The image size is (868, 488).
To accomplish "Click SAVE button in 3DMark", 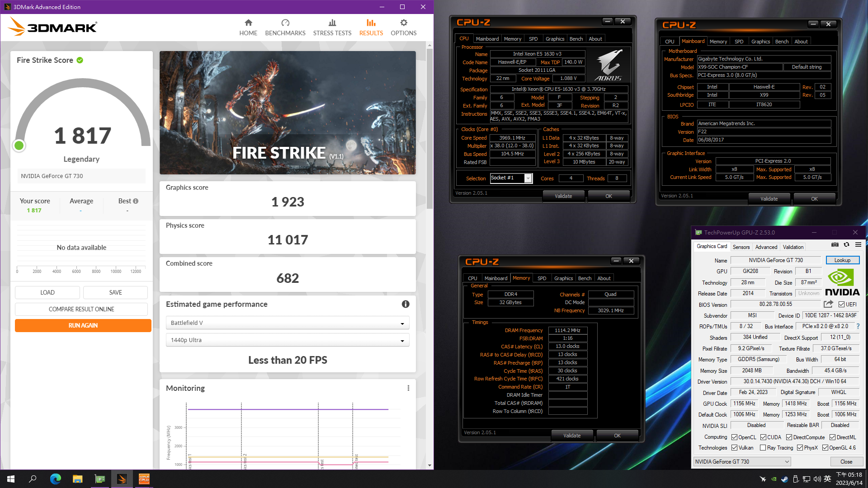I will click(116, 292).
